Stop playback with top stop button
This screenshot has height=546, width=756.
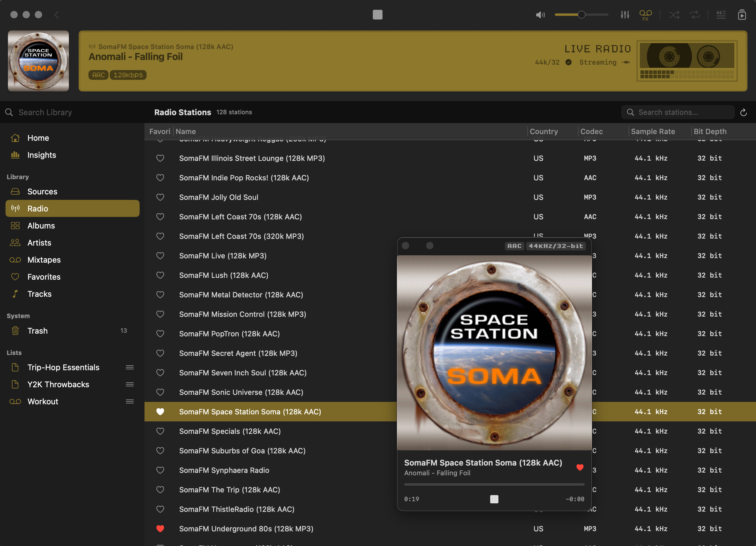[x=377, y=15]
